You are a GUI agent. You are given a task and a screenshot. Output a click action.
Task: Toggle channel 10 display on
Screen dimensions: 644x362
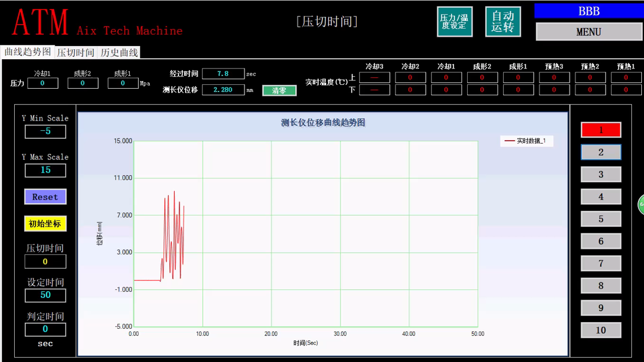(601, 330)
